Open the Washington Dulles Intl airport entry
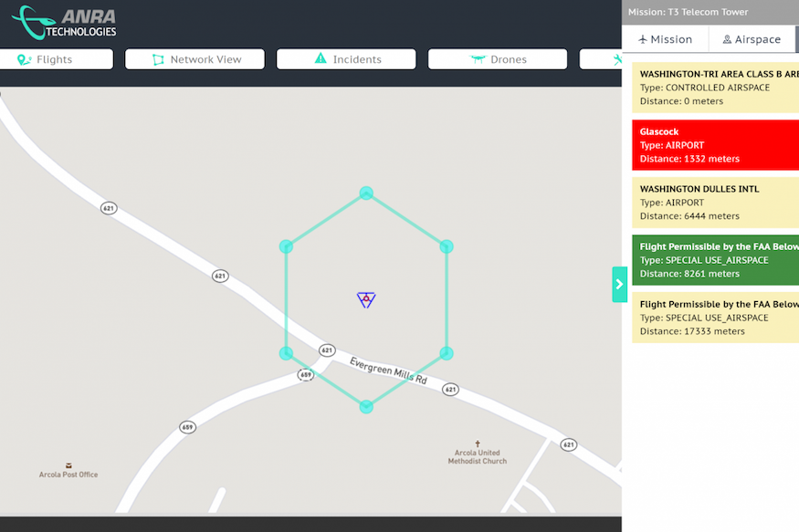The width and height of the screenshot is (799, 532). pyautogui.click(x=715, y=203)
